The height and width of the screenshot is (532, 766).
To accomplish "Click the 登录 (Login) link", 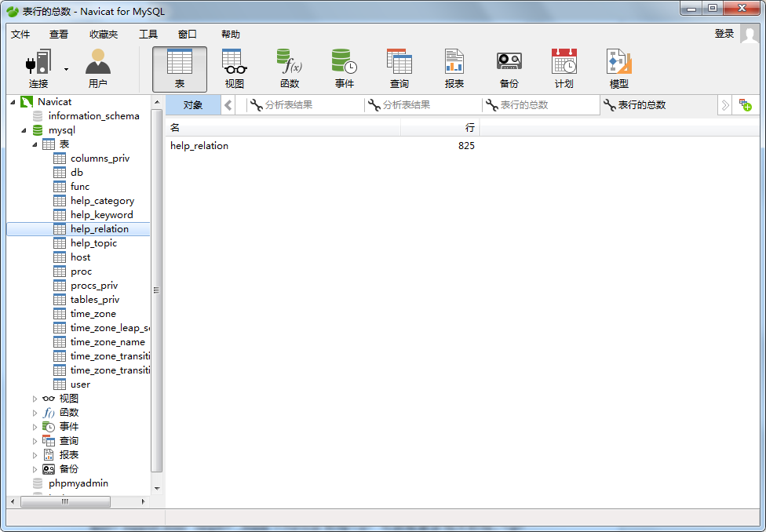I will click(x=724, y=34).
